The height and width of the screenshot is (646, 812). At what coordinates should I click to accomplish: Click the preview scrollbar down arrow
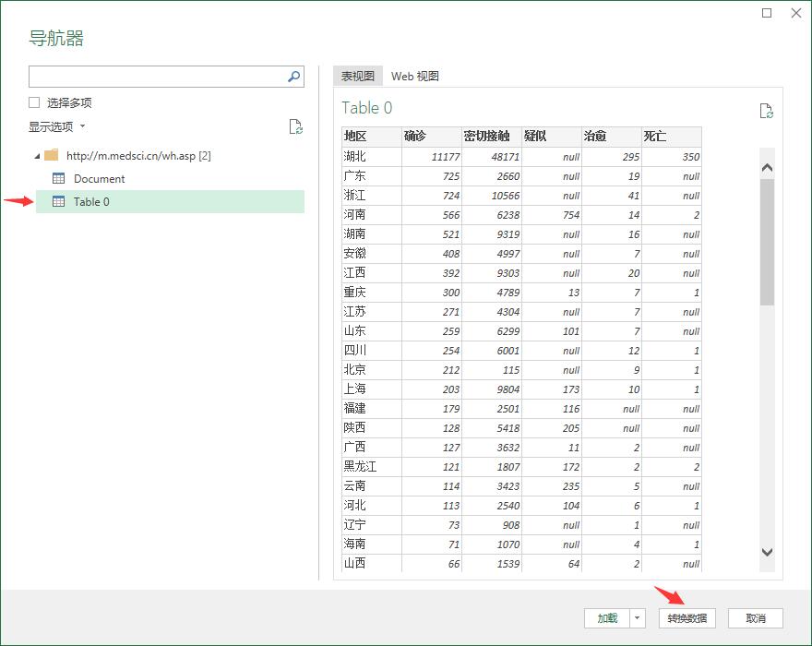click(x=767, y=552)
